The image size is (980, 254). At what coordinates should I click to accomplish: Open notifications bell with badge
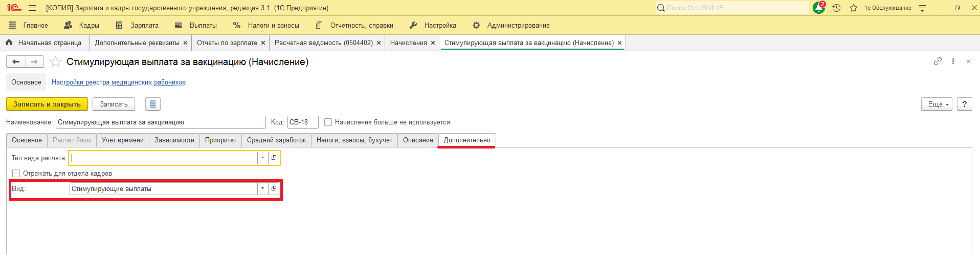[x=819, y=8]
